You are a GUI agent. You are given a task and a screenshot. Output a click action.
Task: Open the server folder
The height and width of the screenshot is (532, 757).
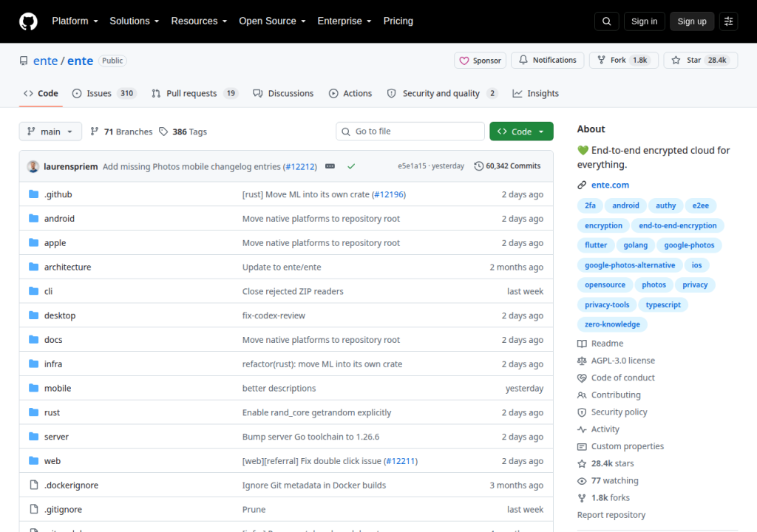[56, 437]
